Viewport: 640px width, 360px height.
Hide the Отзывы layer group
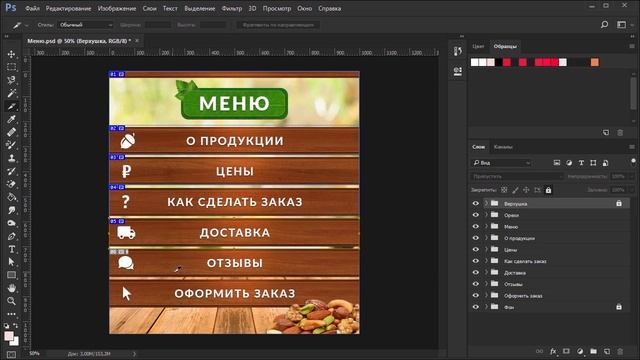pos(476,284)
